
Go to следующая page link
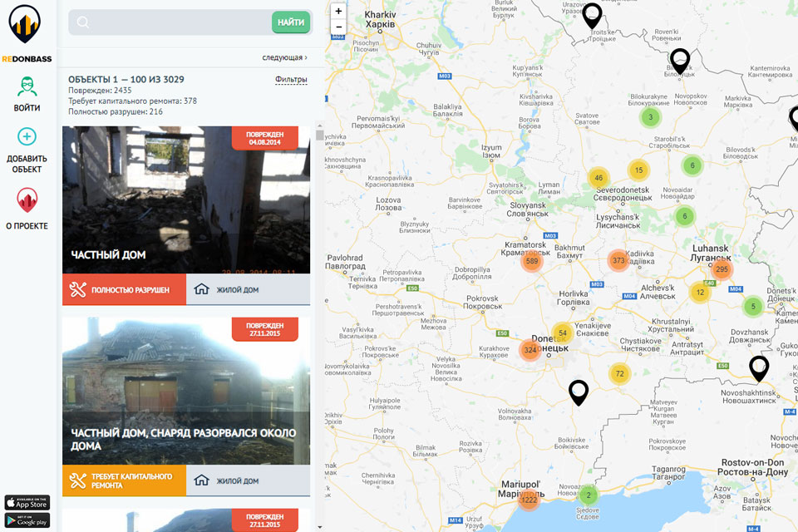[284, 57]
